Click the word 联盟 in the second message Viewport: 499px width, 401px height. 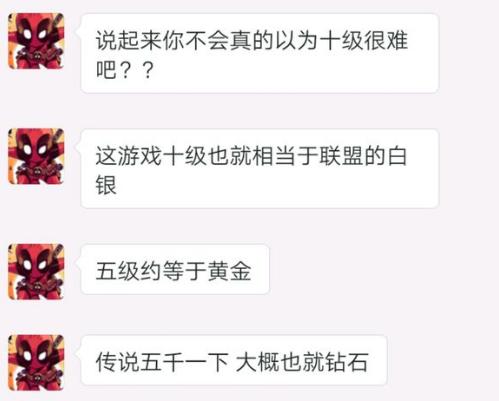click(x=341, y=156)
